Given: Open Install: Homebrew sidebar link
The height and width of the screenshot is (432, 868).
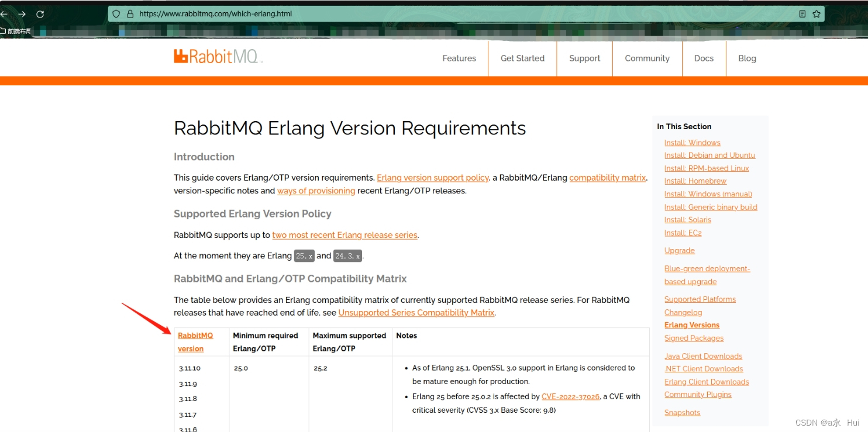Looking at the screenshot, I should [x=695, y=181].
